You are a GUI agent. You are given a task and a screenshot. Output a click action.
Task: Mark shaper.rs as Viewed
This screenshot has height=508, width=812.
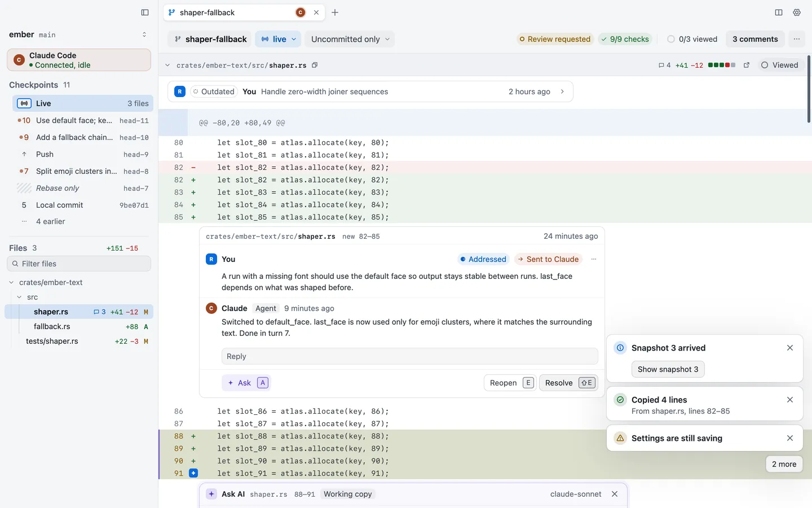tap(780, 65)
